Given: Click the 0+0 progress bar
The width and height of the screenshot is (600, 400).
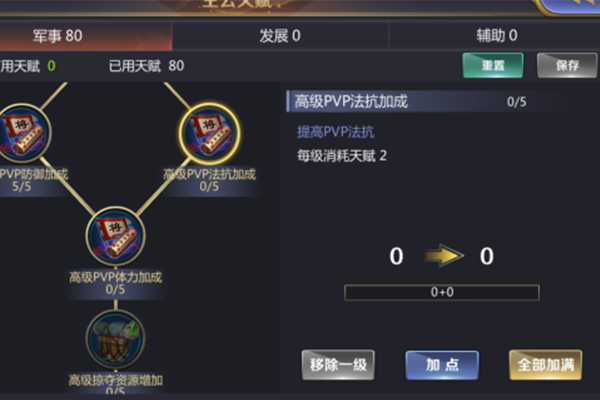Looking at the screenshot, I should [x=442, y=292].
